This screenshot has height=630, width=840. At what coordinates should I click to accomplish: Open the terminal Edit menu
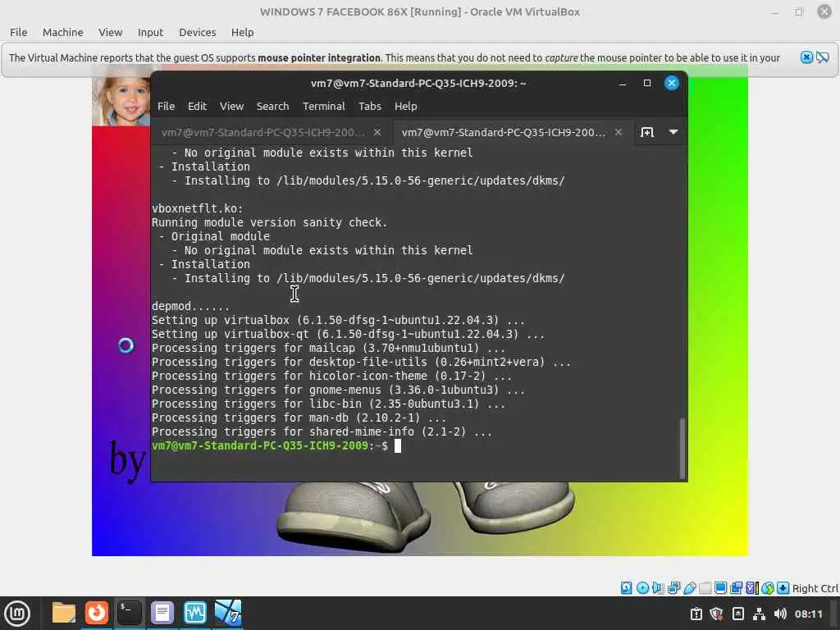coord(197,106)
